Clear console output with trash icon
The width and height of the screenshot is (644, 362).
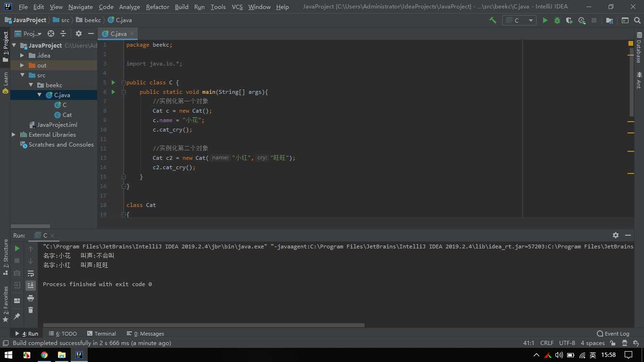(x=31, y=310)
